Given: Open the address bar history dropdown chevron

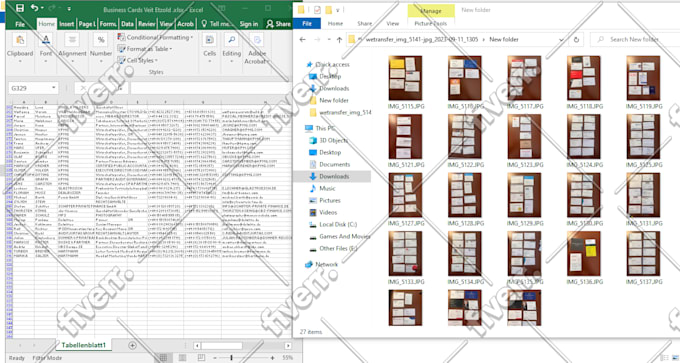Looking at the screenshot, I should (561, 39).
